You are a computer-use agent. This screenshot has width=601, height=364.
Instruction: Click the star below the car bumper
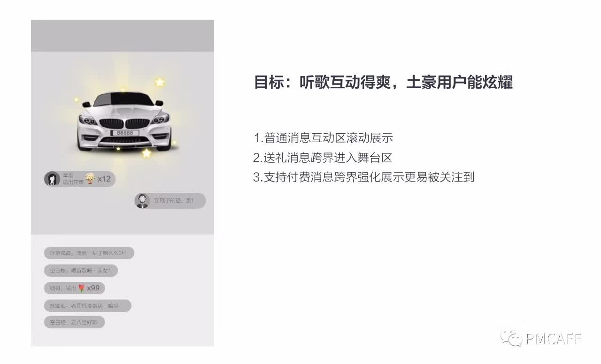[147, 153]
